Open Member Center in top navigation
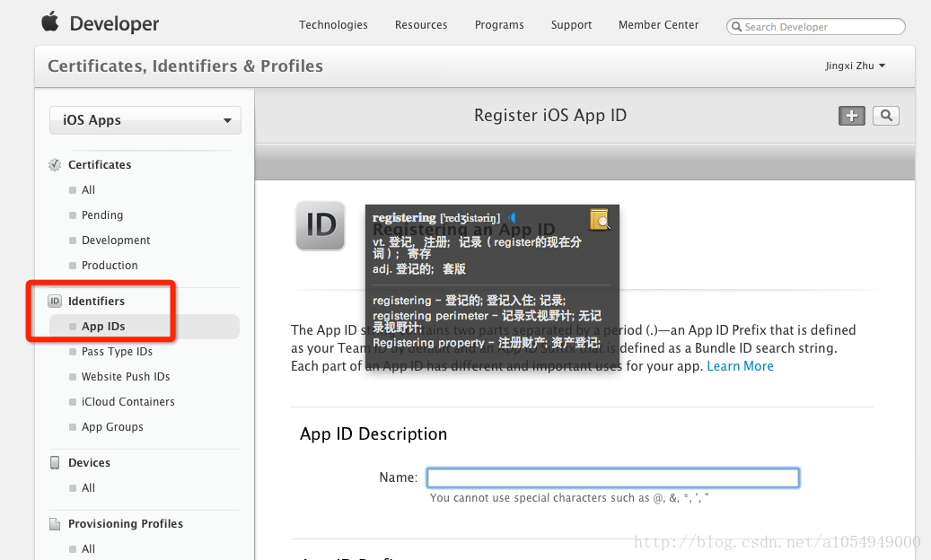 coord(658,25)
